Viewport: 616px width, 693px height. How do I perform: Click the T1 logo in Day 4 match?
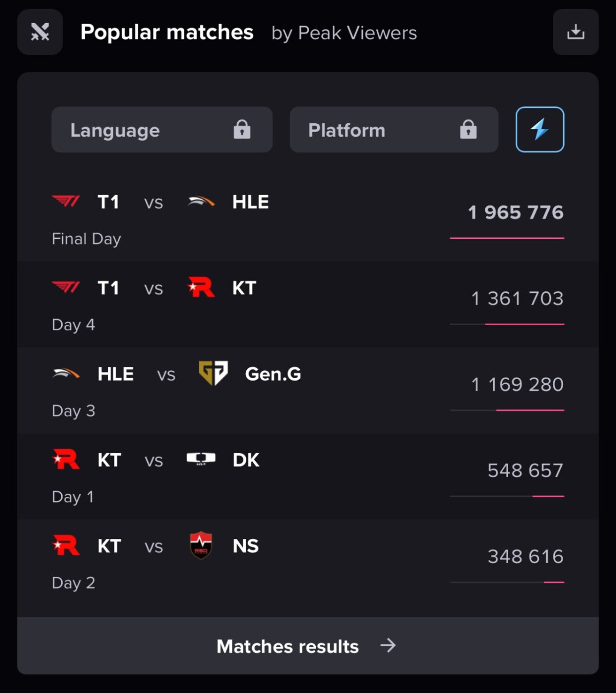click(66, 288)
